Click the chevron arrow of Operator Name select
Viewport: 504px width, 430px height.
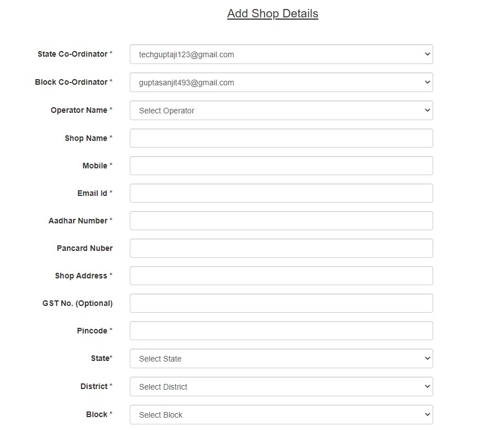(427, 110)
